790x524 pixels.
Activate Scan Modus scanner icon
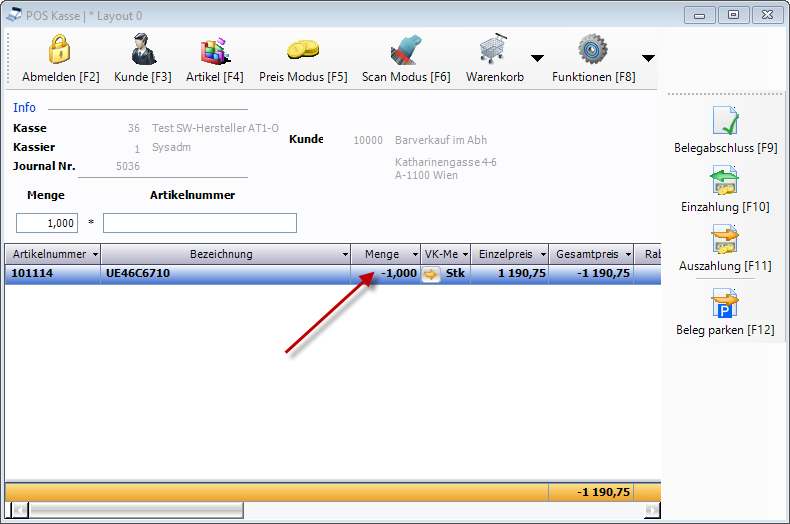(x=406, y=49)
